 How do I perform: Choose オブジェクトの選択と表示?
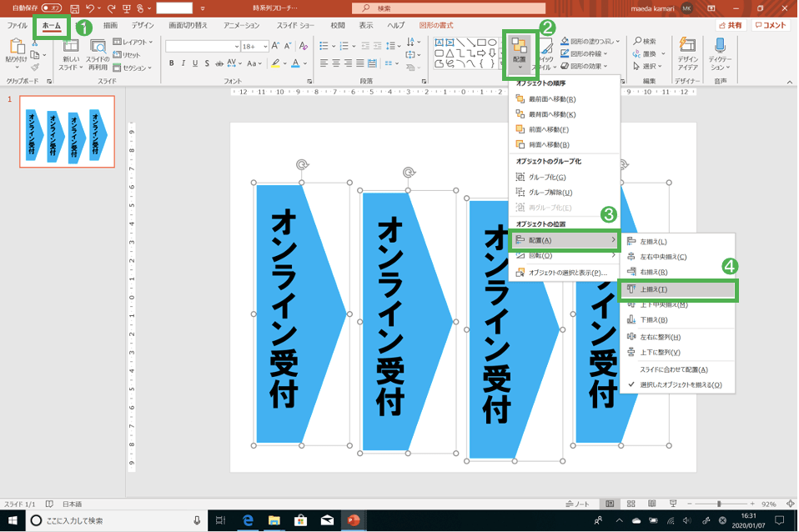click(565, 273)
